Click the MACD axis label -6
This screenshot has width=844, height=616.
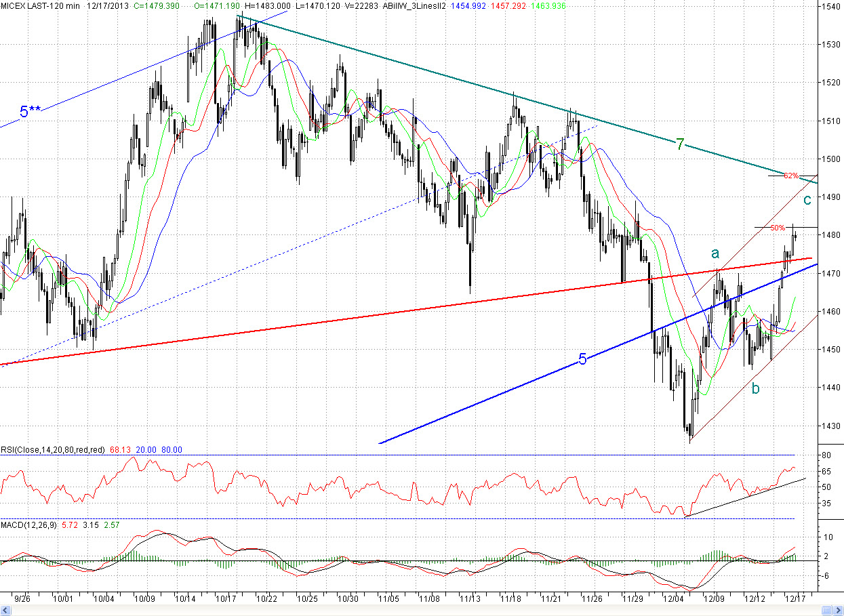(x=826, y=575)
